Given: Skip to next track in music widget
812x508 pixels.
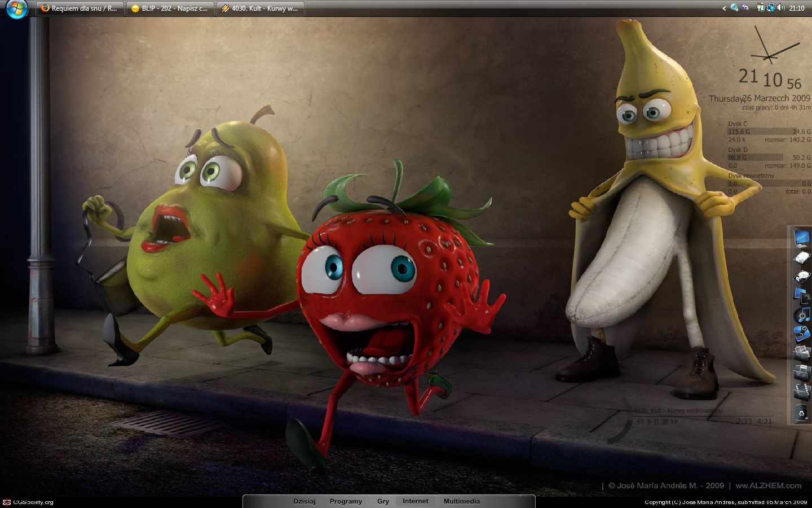Looking at the screenshot, I should [x=674, y=422].
